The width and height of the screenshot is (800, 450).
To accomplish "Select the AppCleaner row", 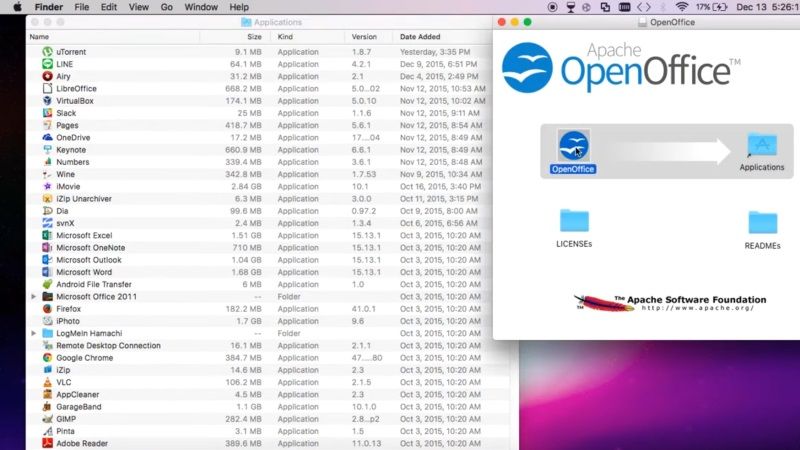I will 268,394.
